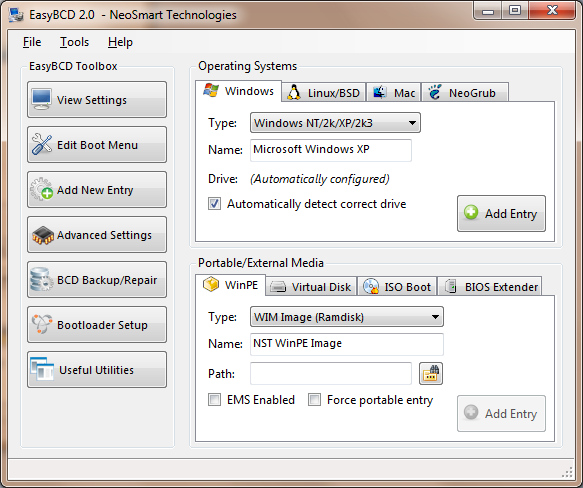Open the File menu

[x=32, y=42]
